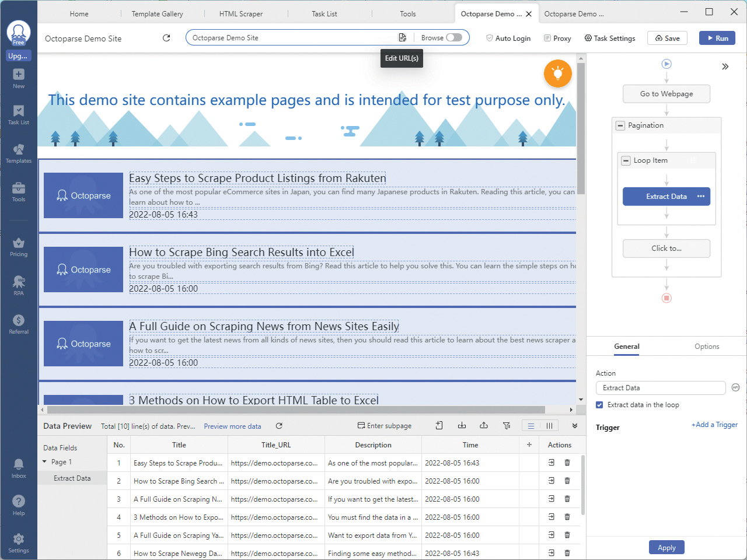Click the +Add a Trigger link

pos(714,425)
